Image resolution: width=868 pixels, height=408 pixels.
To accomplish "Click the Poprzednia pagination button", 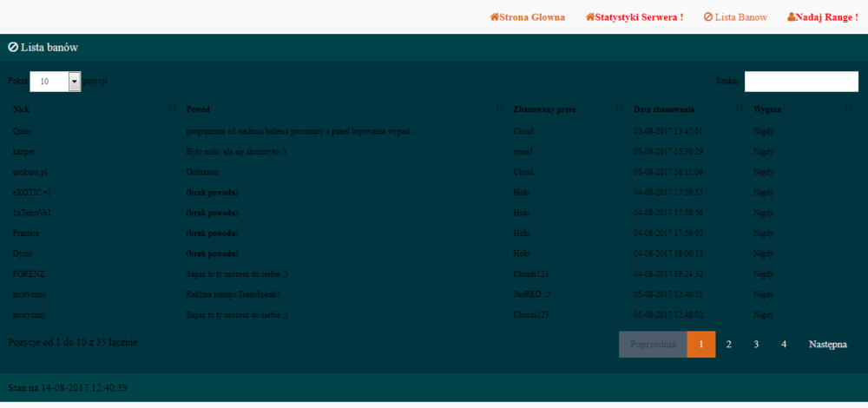I will tap(654, 345).
